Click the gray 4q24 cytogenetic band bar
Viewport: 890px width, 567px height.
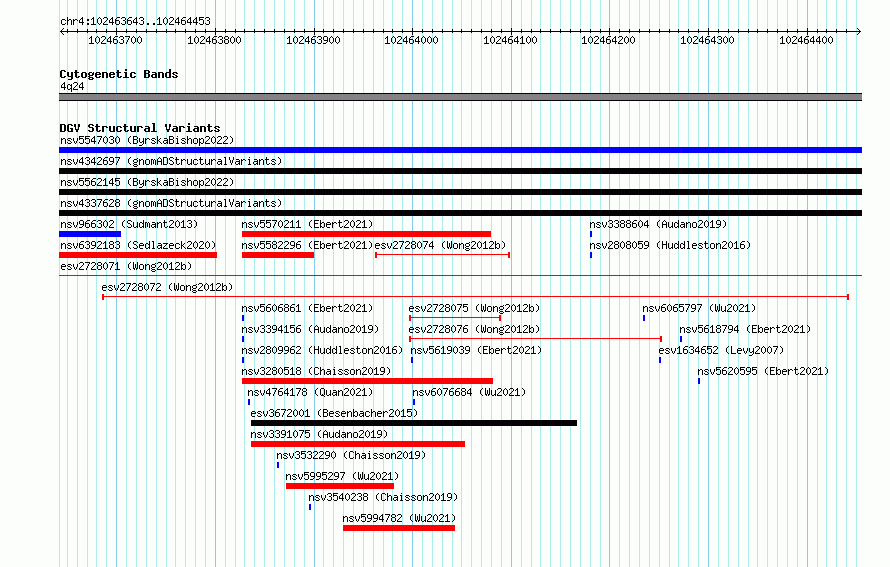pos(460,97)
